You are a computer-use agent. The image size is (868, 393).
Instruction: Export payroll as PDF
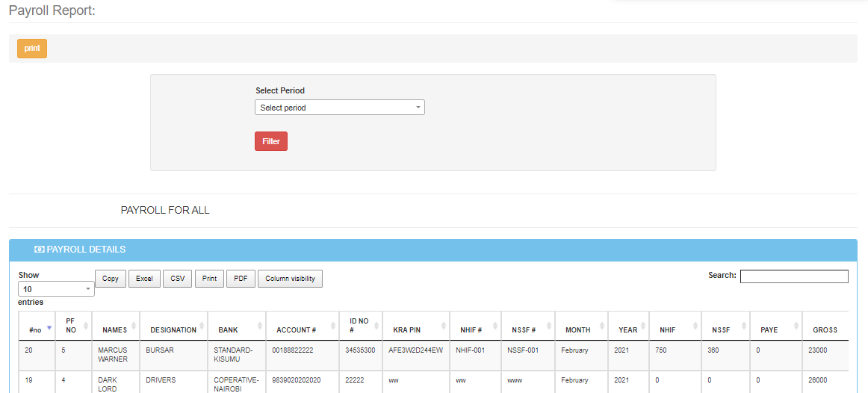pyautogui.click(x=241, y=279)
